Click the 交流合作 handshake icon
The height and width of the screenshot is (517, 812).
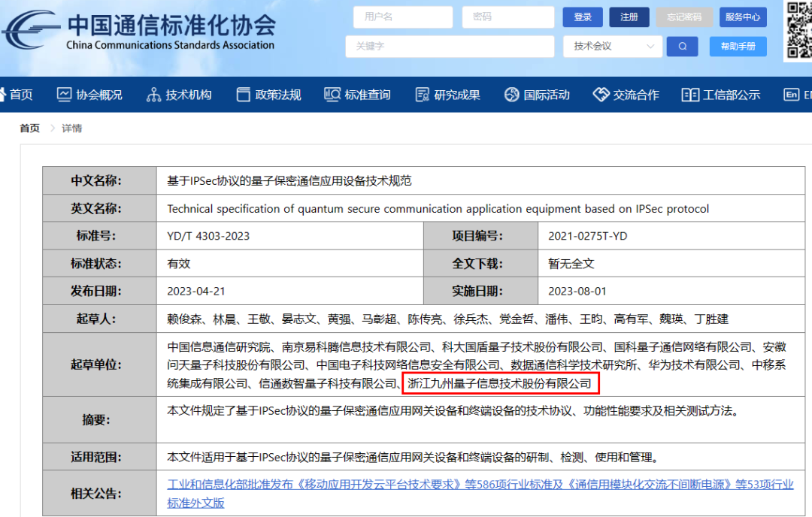click(x=601, y=95)
